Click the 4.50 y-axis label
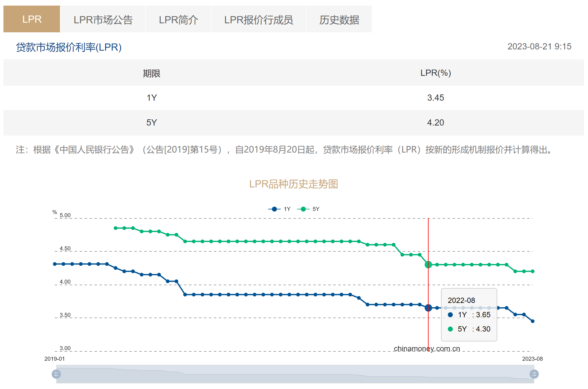Image resolution: width=588 pixels, height=389 pixels. pyautogui.click(x=65, y=249)
